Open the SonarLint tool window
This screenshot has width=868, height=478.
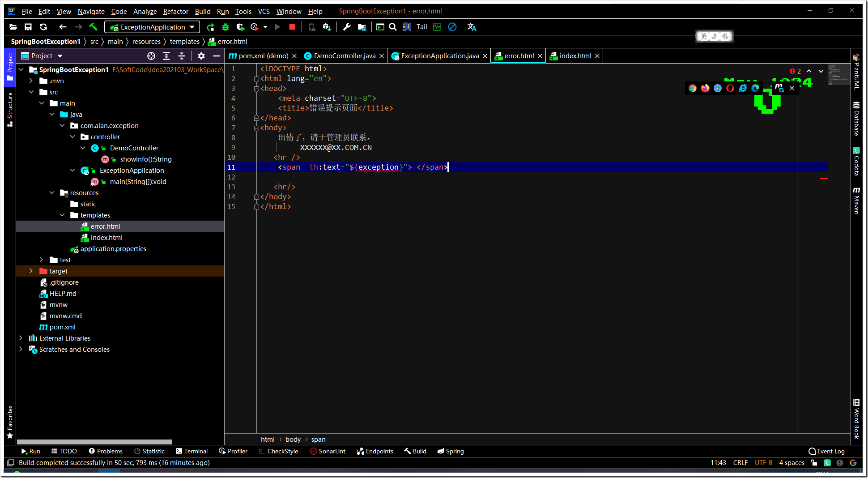(328, 451)
